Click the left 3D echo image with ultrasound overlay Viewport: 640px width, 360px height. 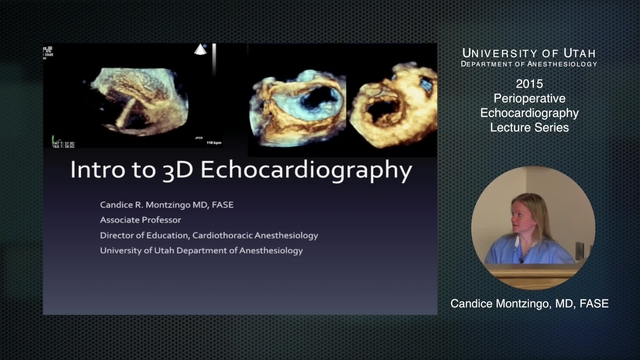[x=133, y=96]
